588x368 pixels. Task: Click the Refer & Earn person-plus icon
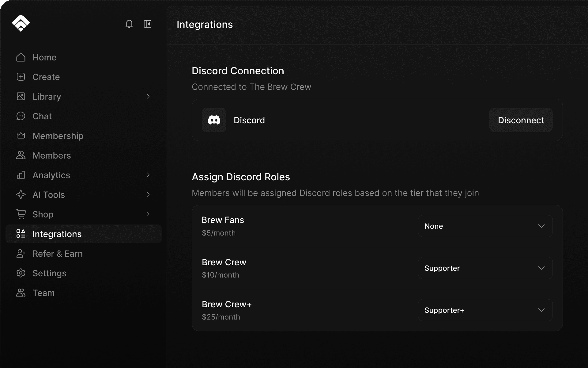click(21, 254)
